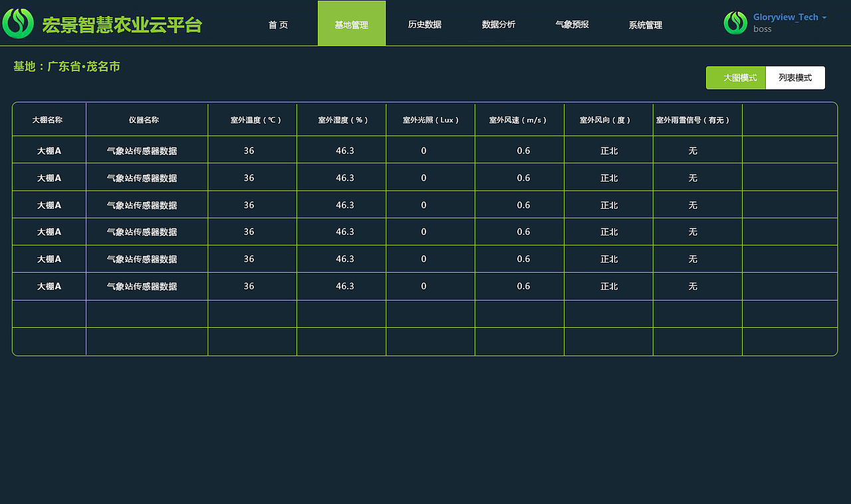The height and width of the screenshot is (504, 851).
Task: Select the 列表模式 list mode button
Action: [795, 77]
